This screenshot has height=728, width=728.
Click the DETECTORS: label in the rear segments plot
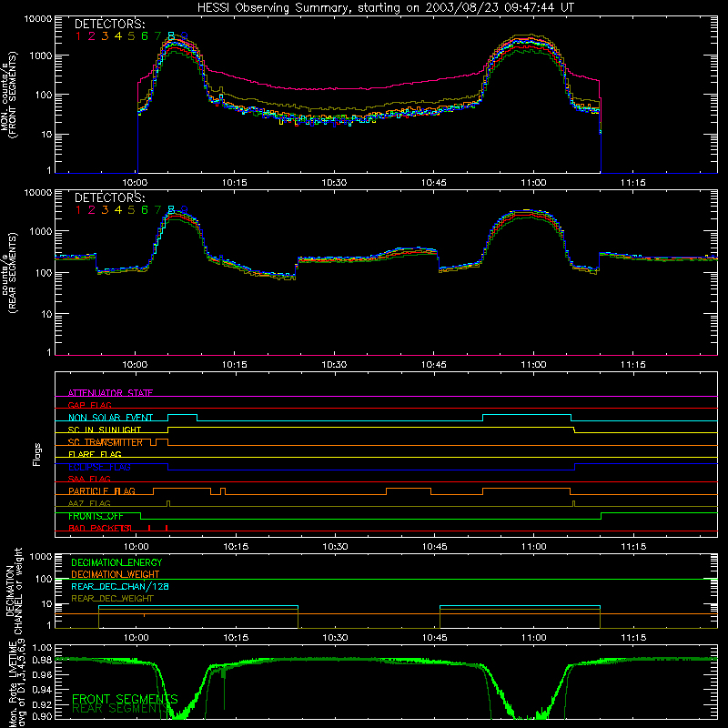point(109,197)
